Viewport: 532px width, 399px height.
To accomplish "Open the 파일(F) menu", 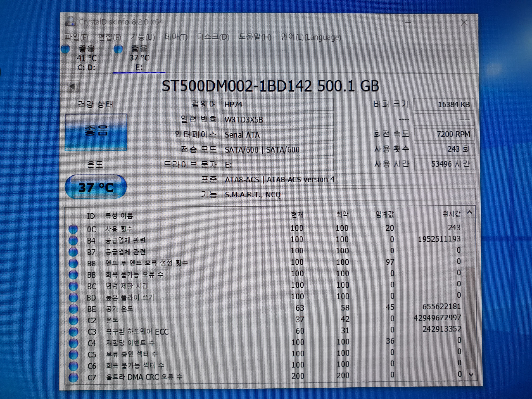I will pyautogui.click(x=77, y=37).
